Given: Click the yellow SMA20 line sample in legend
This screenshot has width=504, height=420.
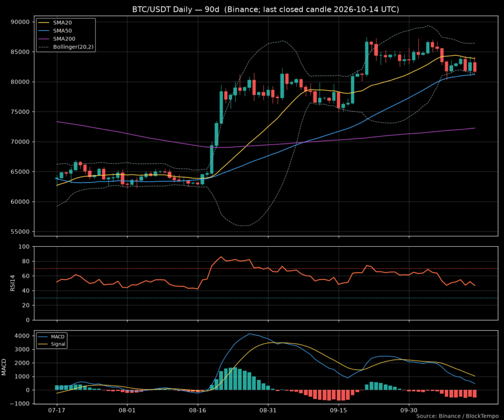Looking at the screenshot, I should pos(44,23).
